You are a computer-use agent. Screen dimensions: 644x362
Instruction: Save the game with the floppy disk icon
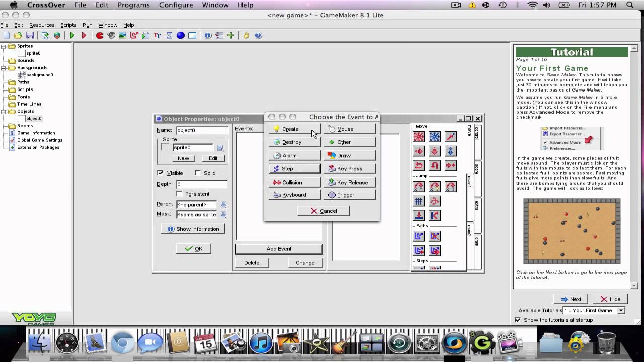tap(30, 35)
